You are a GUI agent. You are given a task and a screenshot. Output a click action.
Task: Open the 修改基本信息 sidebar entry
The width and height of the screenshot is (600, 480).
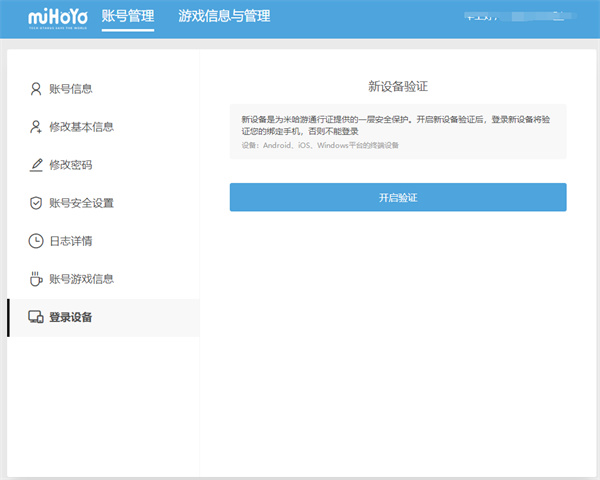(81, 127)
